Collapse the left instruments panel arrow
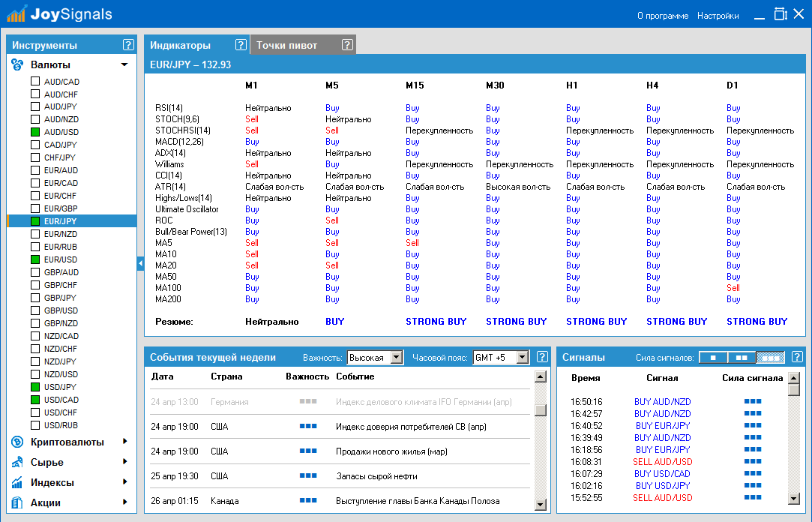Viewport: 812px width, 522px height. click(x=140, y=263)
